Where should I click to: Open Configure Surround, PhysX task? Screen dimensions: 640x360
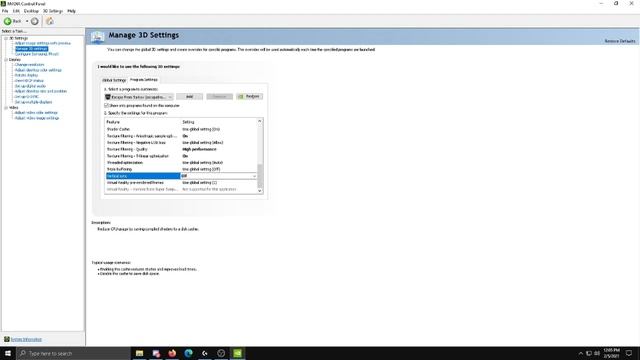(37, 54)
